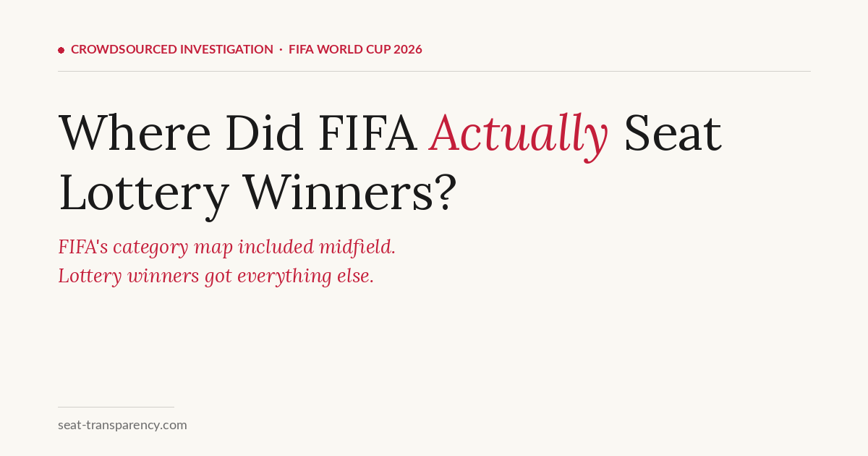Select the red italic word Actually
Image resolution: width=868 pixels, height=456 pixels.
518,133
